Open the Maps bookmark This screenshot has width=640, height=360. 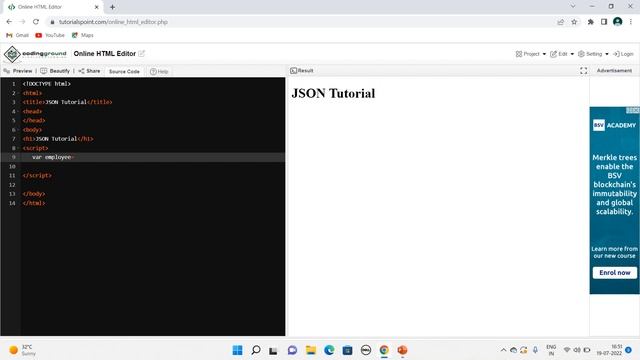pos(82,35)
